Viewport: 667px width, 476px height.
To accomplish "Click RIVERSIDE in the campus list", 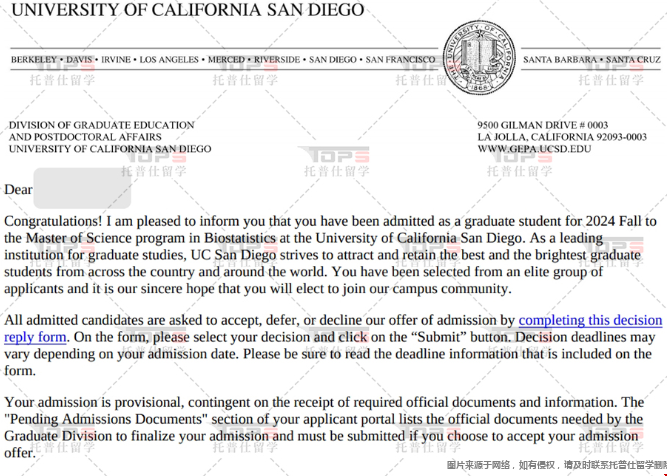I will (x=277, y=60).
